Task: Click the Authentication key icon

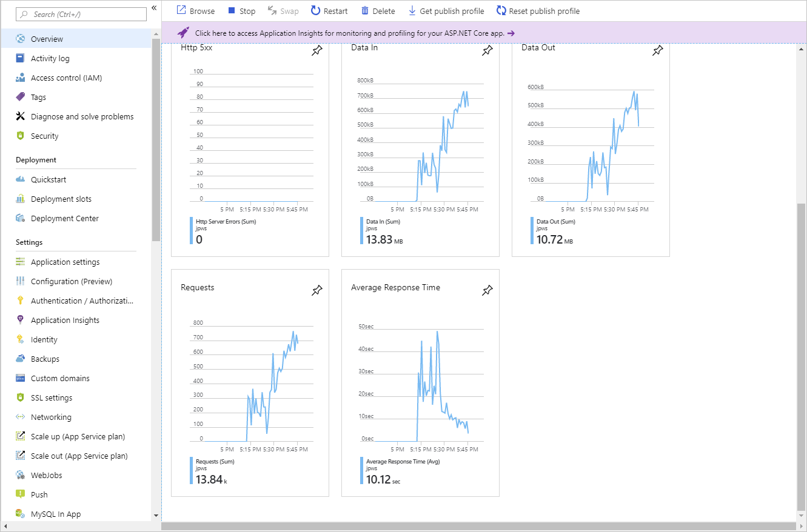Action: click(21, 301)
